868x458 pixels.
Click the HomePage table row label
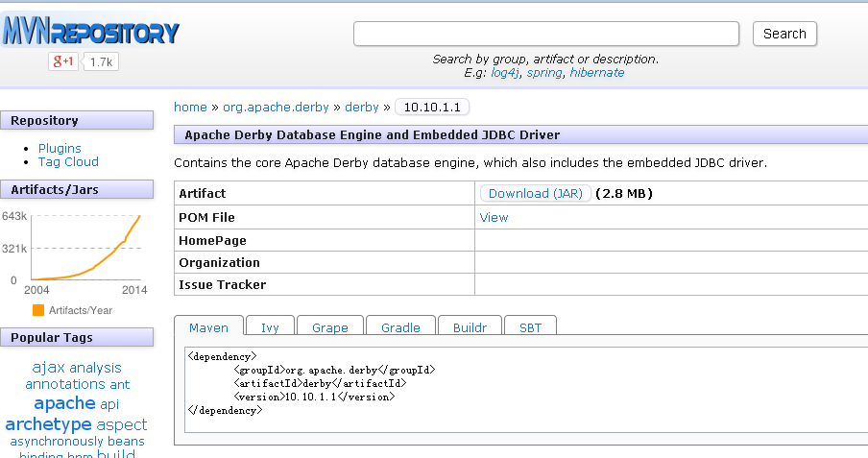(212, 240)
